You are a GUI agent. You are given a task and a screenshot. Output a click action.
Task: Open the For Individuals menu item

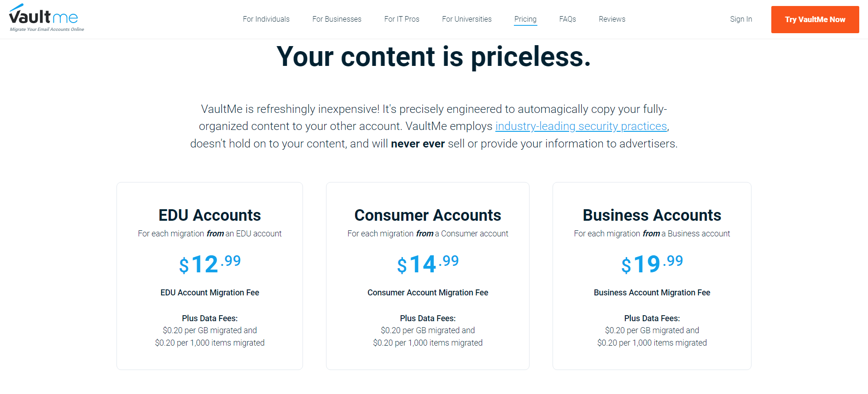point(266,19)
